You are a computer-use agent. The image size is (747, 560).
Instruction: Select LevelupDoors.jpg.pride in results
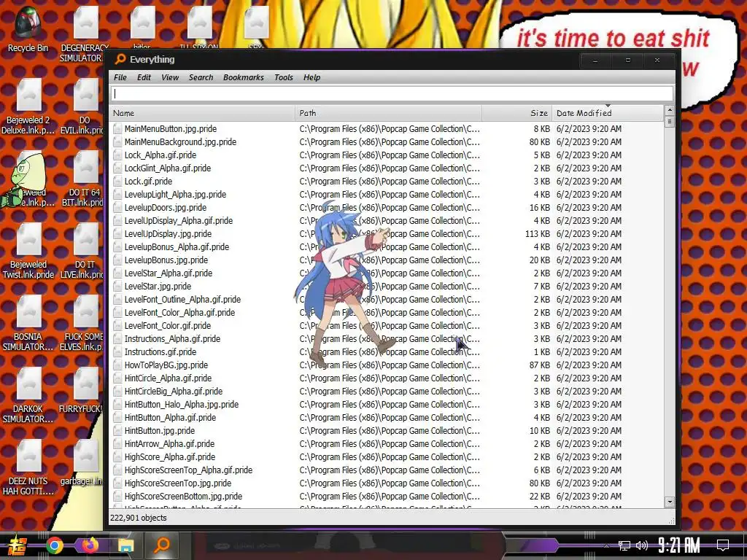tap(165, 208)
